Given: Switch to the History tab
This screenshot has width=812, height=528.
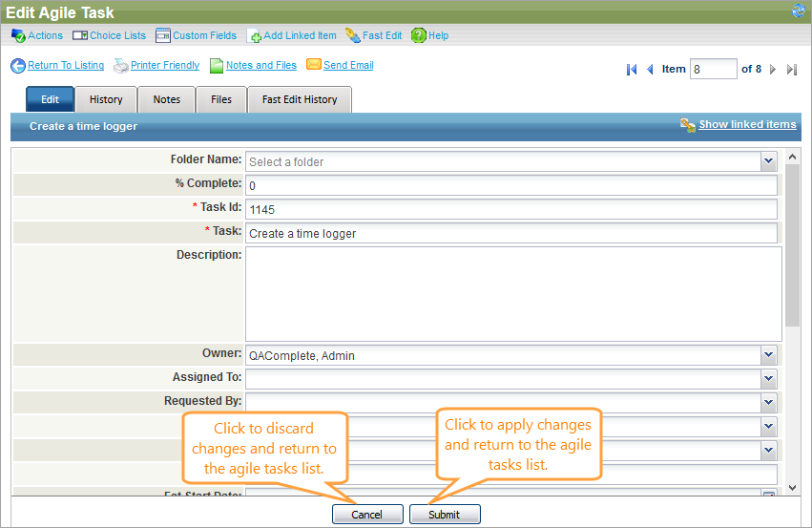Looking at the screenshot, I should pos(106,99).
